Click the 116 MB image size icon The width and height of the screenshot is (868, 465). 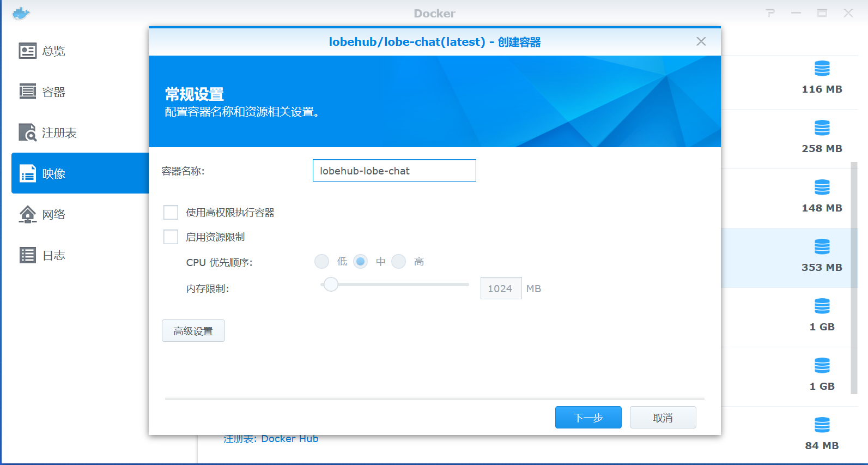822,69
